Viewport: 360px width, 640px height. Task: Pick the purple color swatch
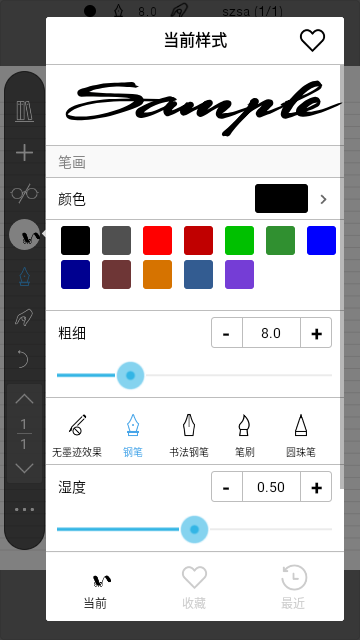pyautogui.click(x=239, y=274)
